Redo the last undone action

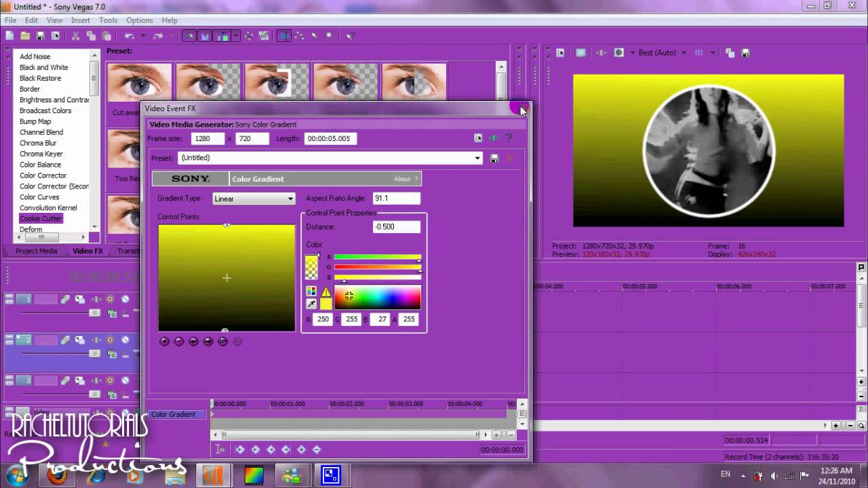[x=158, y=36]
